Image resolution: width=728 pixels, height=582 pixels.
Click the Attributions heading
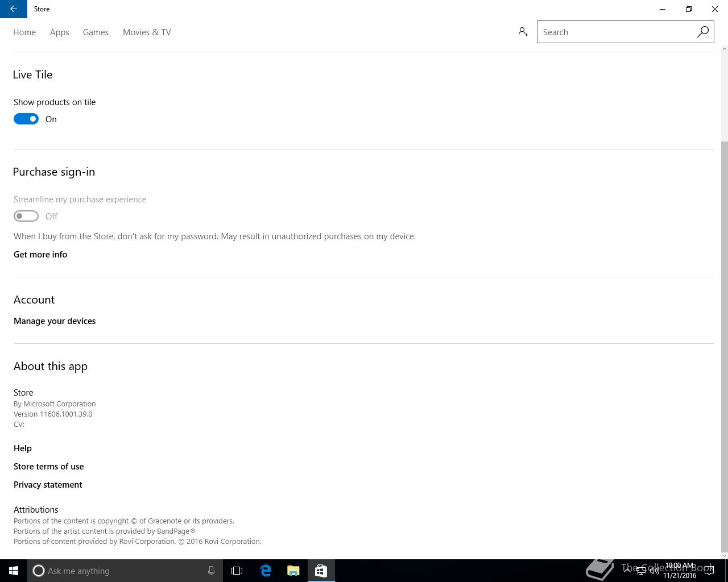coord(36,509)
